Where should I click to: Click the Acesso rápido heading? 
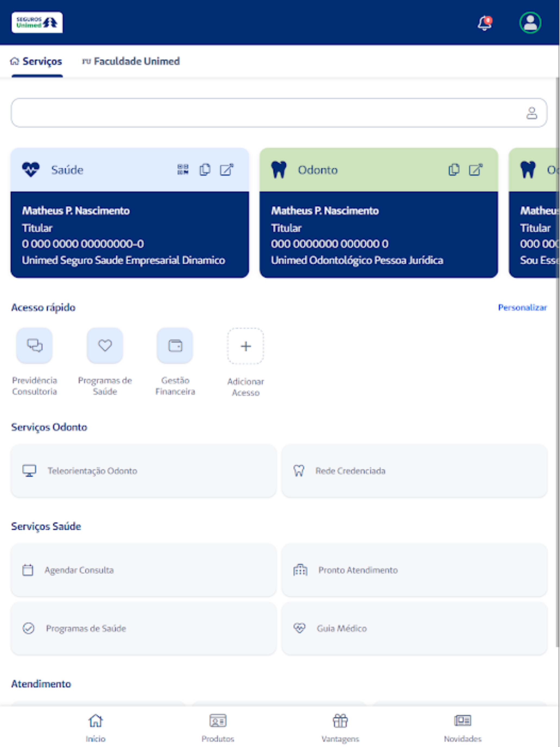click(x=43, y=308)
